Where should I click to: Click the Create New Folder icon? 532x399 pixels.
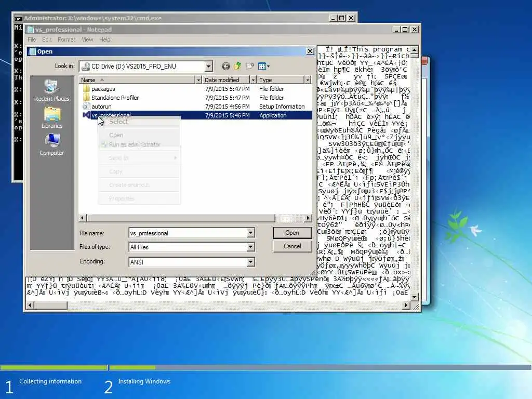pos(250,66)
